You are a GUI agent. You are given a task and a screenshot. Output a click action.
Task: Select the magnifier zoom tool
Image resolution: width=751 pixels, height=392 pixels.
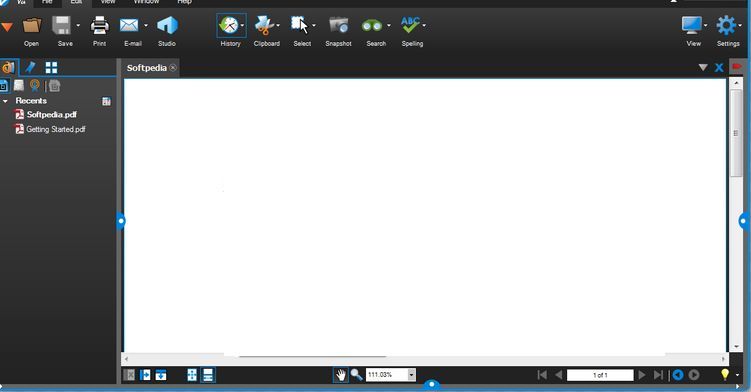356,375
